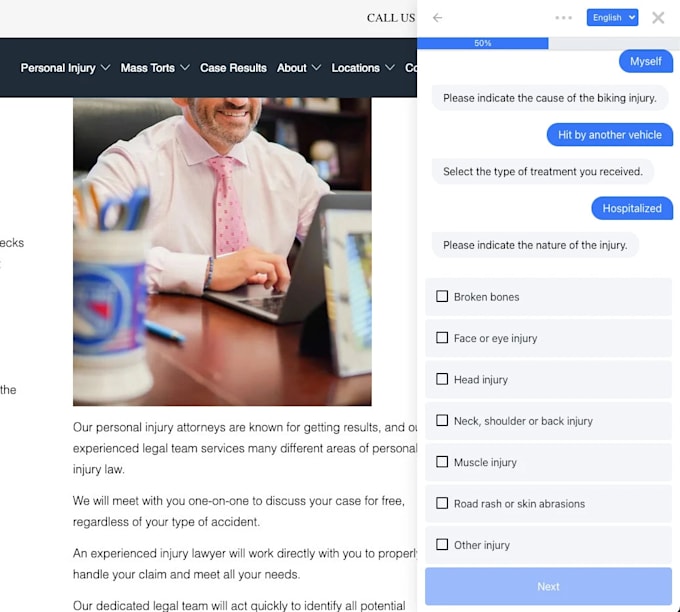Open the English language dropdown
The width and height of the screenshot is (680, 612).
pos(612,18)
